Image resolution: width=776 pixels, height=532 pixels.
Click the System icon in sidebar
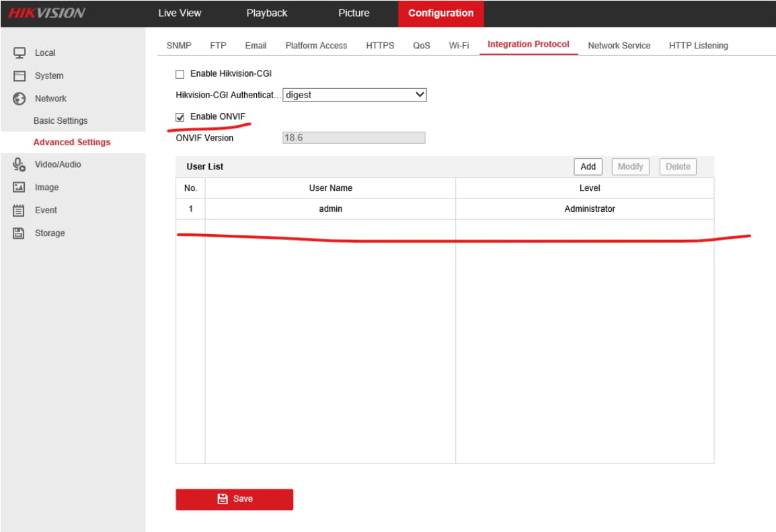[20, 76]
